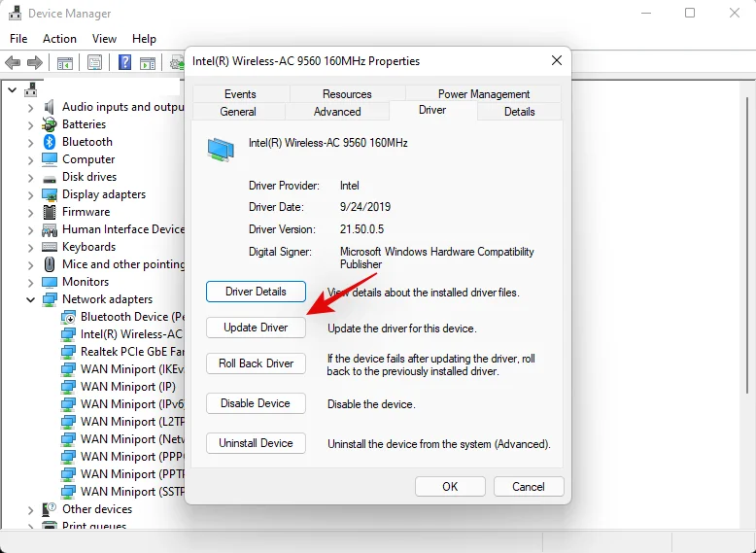The height and width of the screenshot is (553, 756).
Task: Select the Bluetooth category icon
Action: pyautogui.click(x=50, y=142)
